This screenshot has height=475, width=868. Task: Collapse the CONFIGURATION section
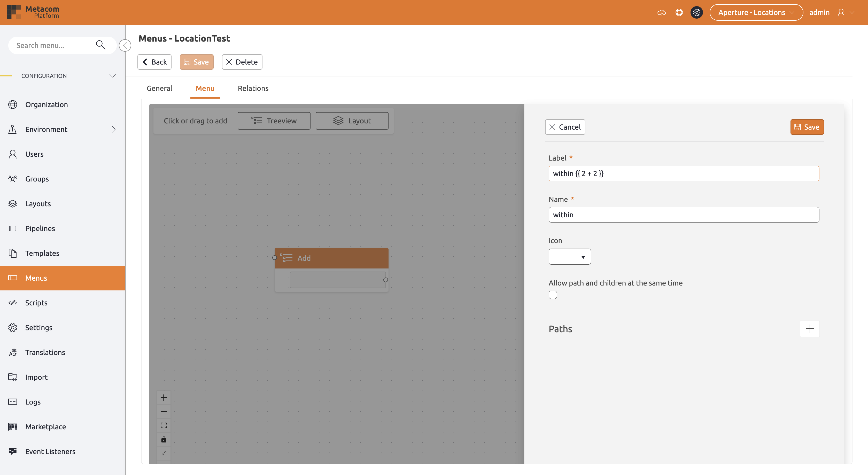pyautogui.click(x=113, y=76)
